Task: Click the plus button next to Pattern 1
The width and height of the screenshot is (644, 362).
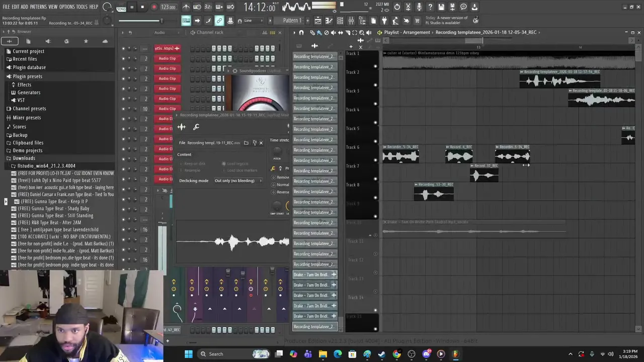Action: (307, 21)
